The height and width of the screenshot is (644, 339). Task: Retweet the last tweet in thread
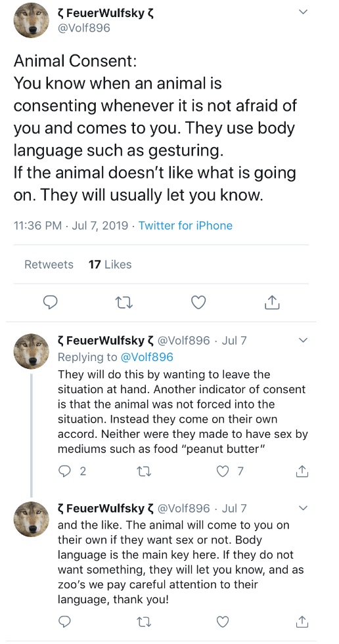143,622
